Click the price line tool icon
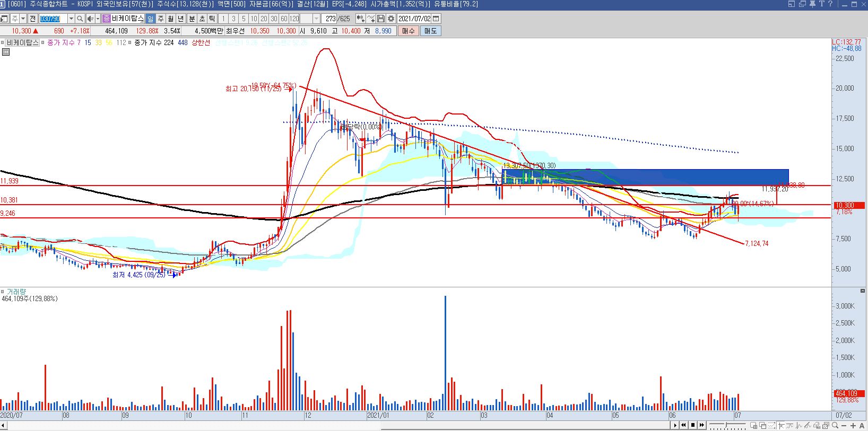This screenshot has height=431, width=868. pos(790,425)
